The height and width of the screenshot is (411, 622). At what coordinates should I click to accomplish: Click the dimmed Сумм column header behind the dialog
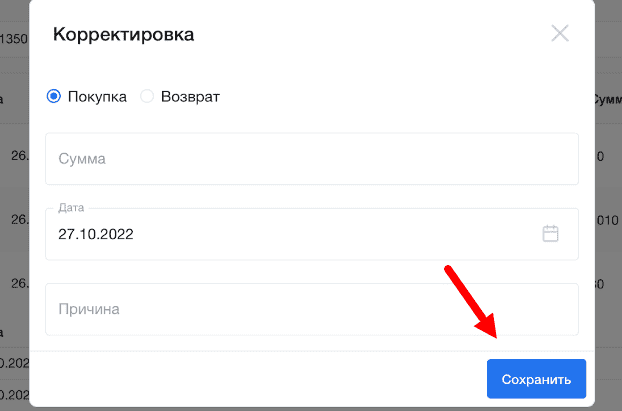[608, 99]
